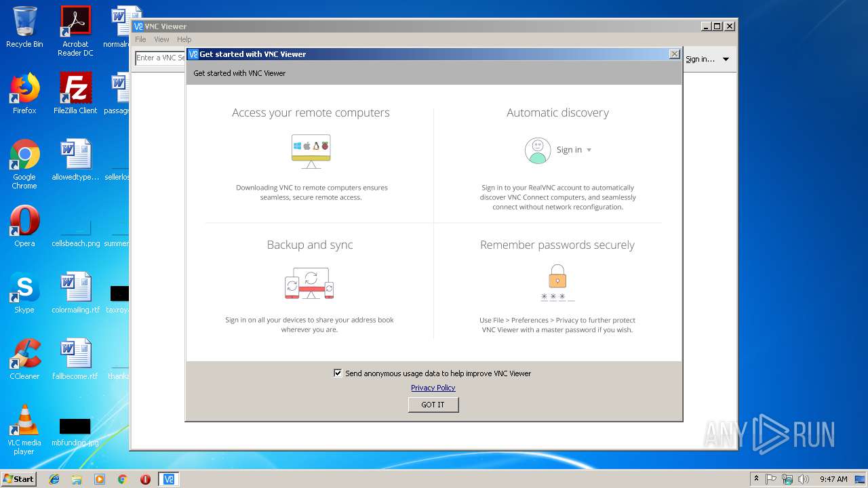Open the Firefox desktop shortcut

coord(24,94)
